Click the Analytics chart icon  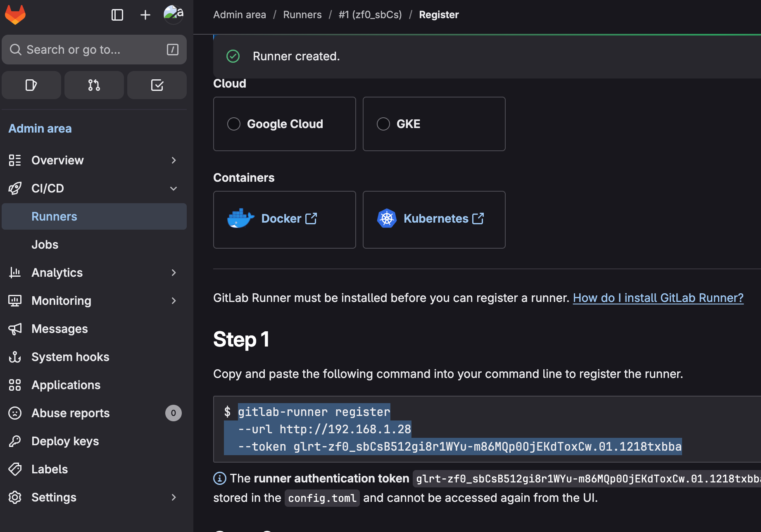pyautogui.click(x=15, y=273)
